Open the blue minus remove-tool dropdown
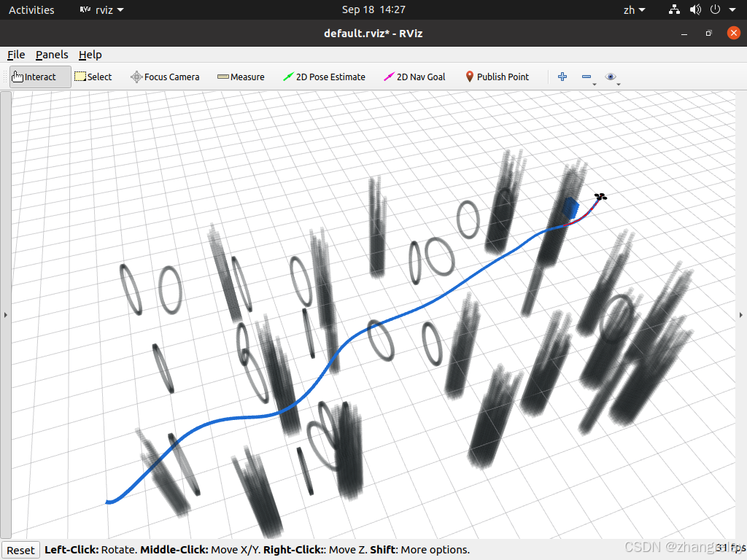Image resolution: width=747 pixels, height=560 pixels. (589, 77)
